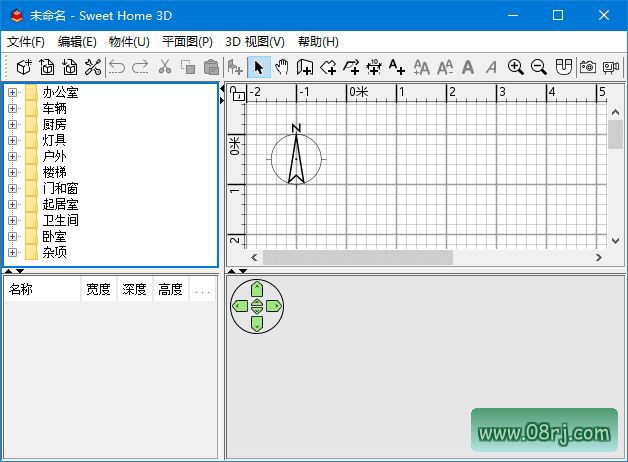Screen dimensions: 628x462
Task: Select the Create Rooms tool
Action: [328, 67]
